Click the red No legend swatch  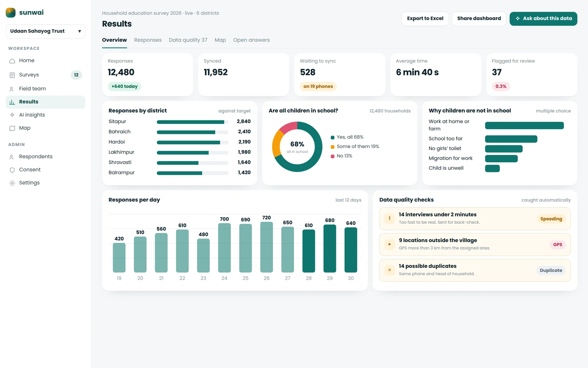point(333,156)
